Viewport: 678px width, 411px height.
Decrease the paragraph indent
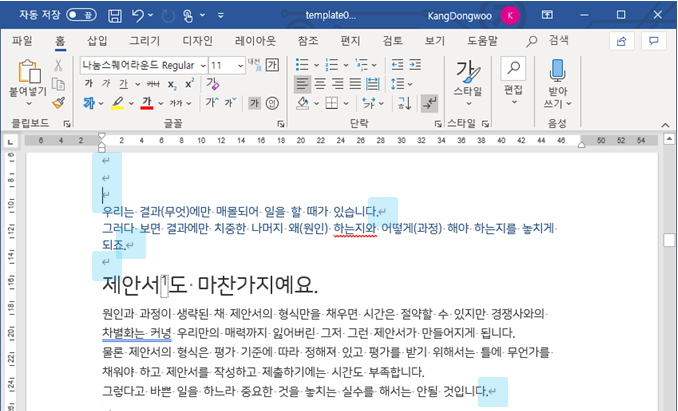[x=397, y=65]
